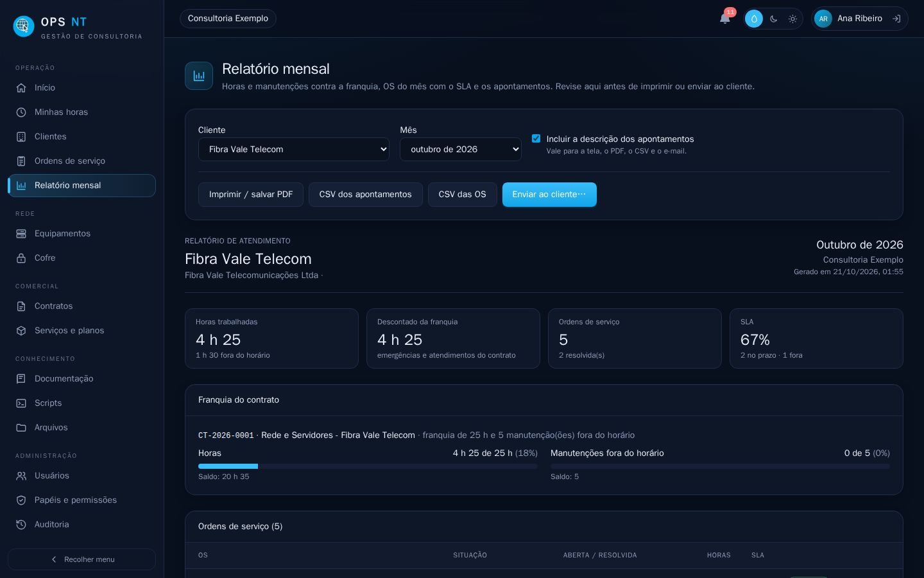The width and height of the screenshot is (924, 578).
Task: Click the logout arrow icon
Action: 896,19
